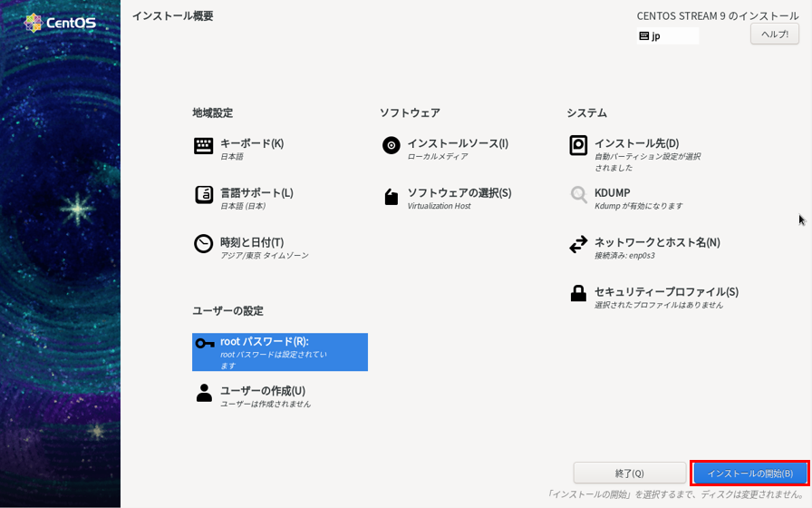The image size is (812, 508).
Task: Click the 'ユーザーの設定' section heading
Action: click(227, 311)
